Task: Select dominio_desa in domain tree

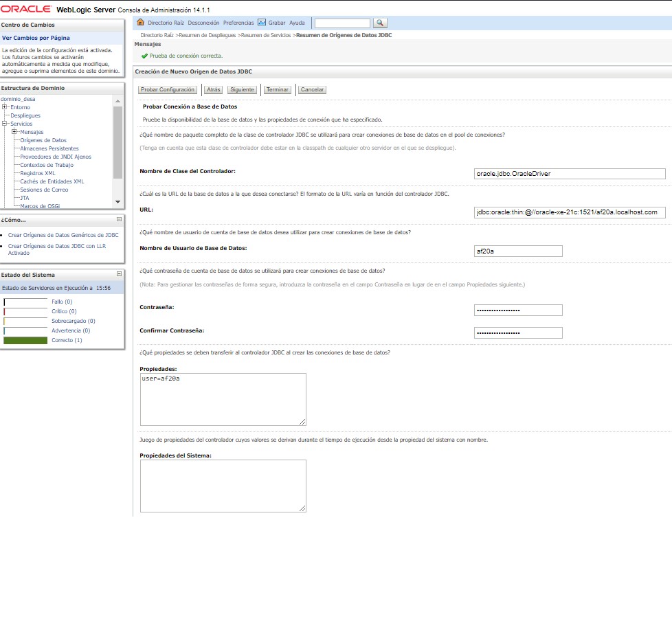Action: pos(18,99)
